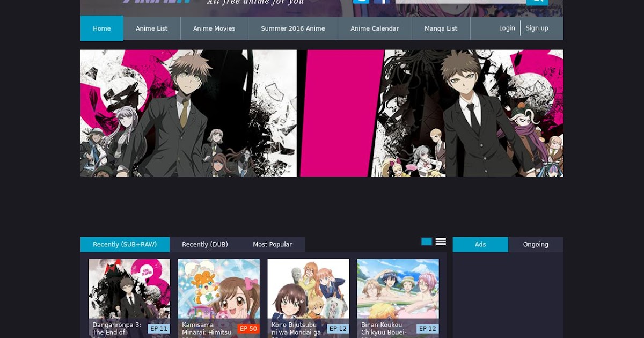Click EP 50 badge on Kamisama Minarai
The image size is (644, 338).
248,329
